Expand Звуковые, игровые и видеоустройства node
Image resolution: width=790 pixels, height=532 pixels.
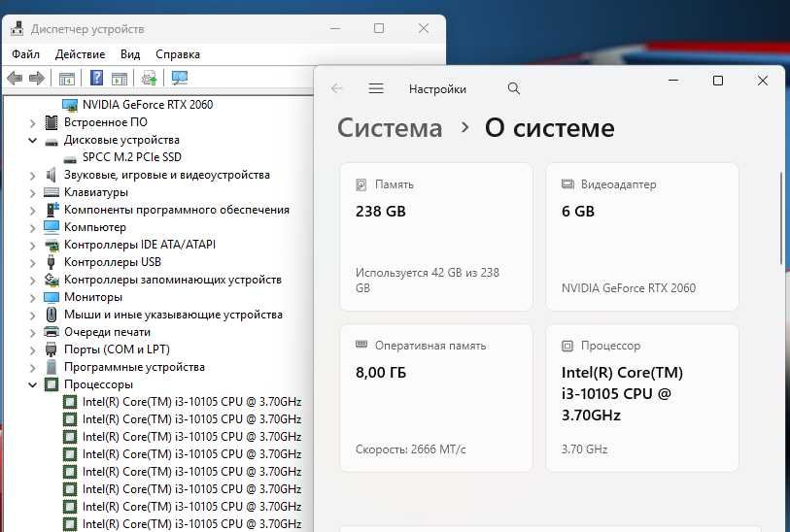pos(33,176)
